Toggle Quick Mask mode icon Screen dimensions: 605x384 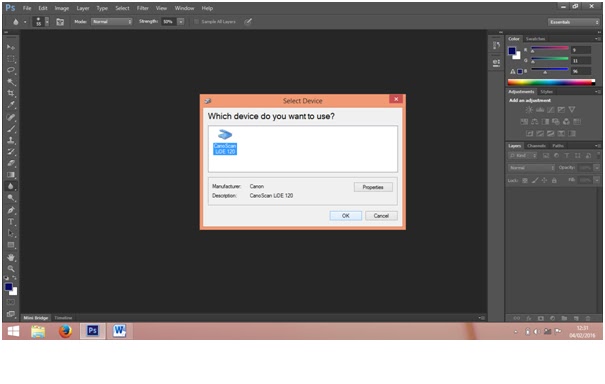[x=11, y=302]
